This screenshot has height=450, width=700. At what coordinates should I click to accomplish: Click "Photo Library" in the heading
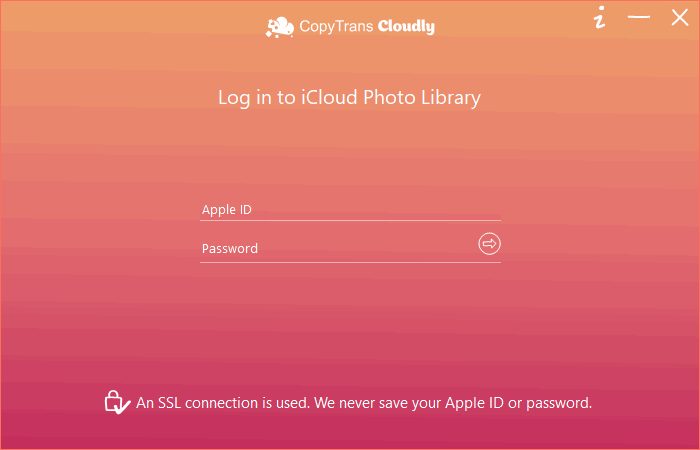[422, 98]
